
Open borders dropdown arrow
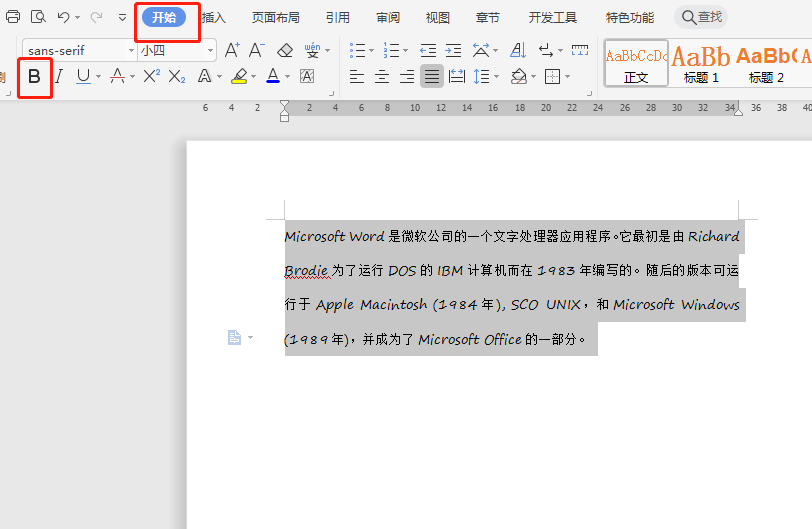pos(568,77)
